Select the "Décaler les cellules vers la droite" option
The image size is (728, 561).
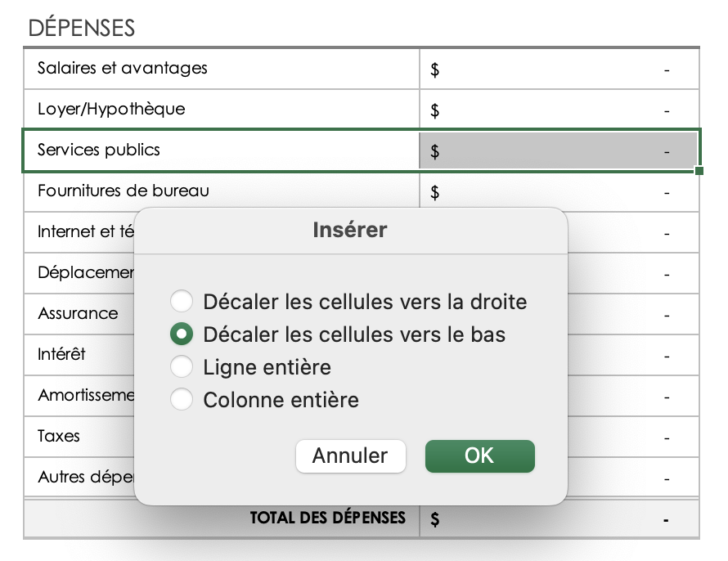pos(182,301)
